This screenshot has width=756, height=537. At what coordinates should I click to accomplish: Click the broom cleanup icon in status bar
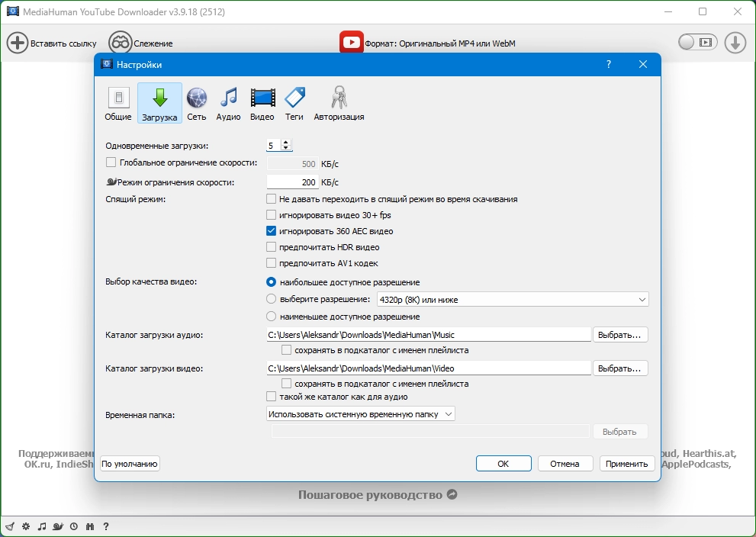(10, 526)
